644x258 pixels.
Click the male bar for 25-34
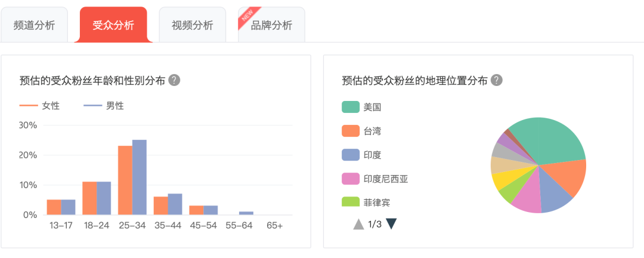[139, 177]
